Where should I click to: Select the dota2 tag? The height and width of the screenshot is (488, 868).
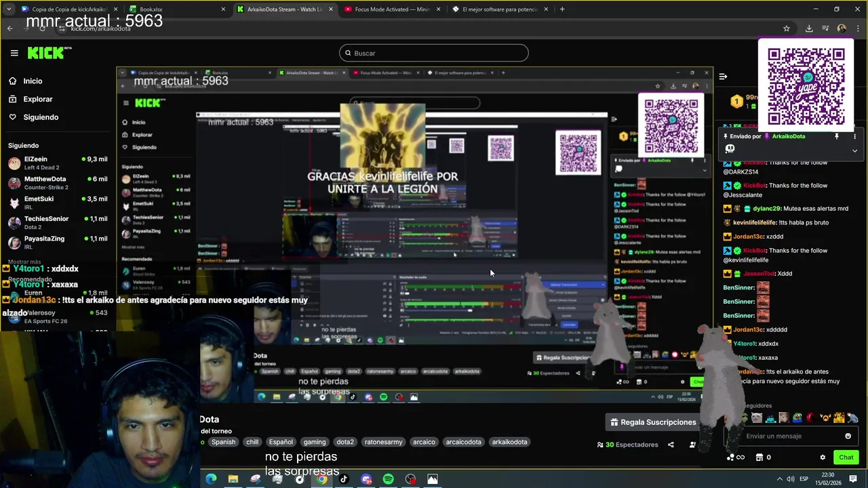[x=345, y=442]
